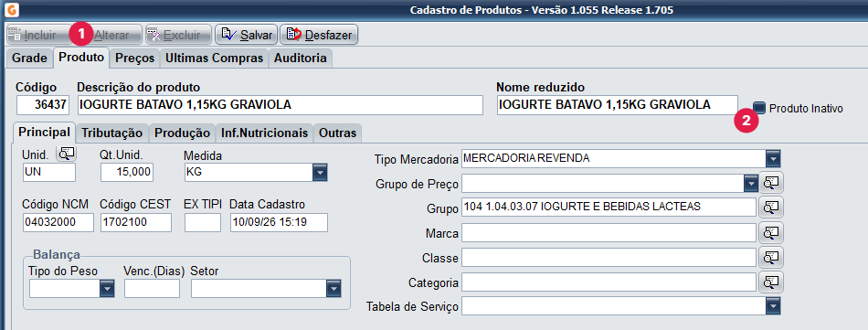868x330 pixels.
Task: Open lookup icon next to Marca field
Action: (771, 233)
